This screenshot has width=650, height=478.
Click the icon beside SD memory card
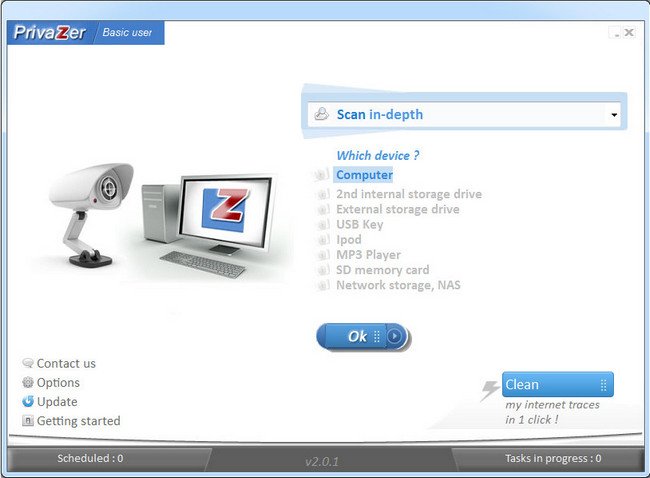pos(323,270)
